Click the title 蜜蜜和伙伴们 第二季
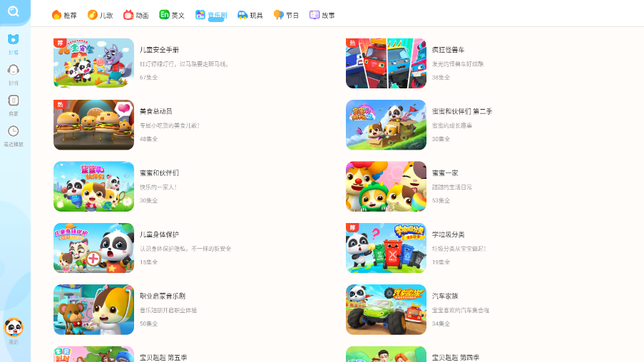644x362 pixels. (462, 111)
